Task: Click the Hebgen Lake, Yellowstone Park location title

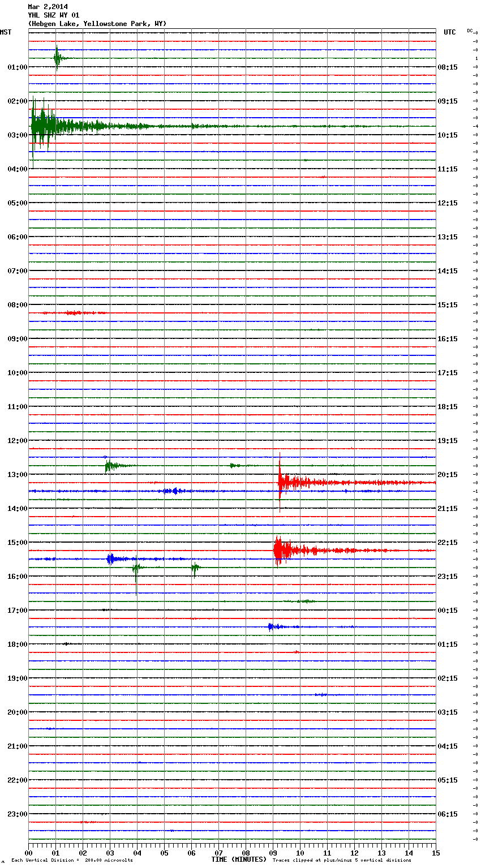Action: tap(97, 24)
